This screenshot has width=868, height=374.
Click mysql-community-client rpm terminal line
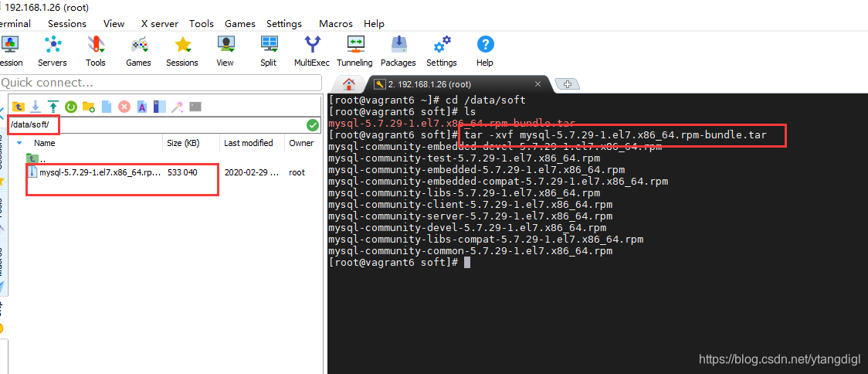coord(470,205)
